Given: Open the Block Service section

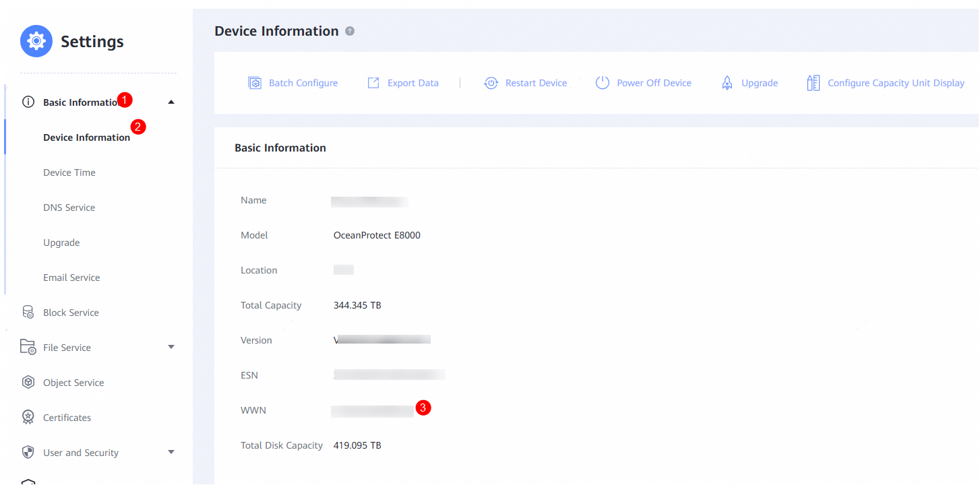Looking at the screenshot, I should pyautogui.click(x=71, y=313).
